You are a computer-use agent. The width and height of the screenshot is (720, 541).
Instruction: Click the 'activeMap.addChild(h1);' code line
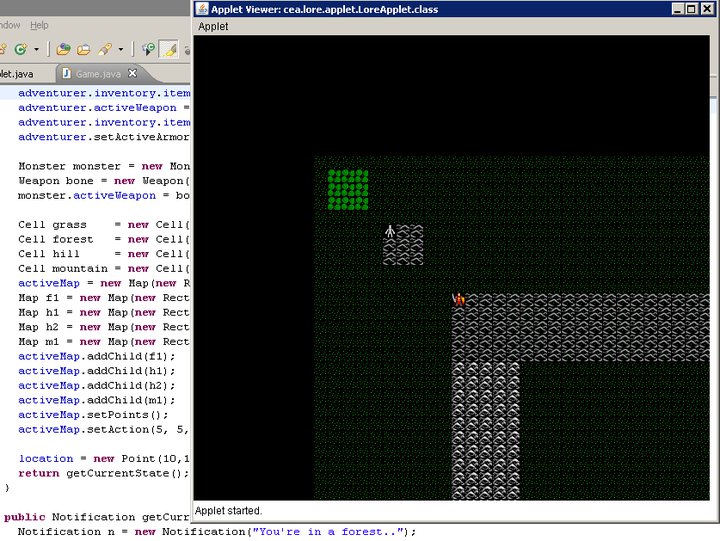(96, 371)
